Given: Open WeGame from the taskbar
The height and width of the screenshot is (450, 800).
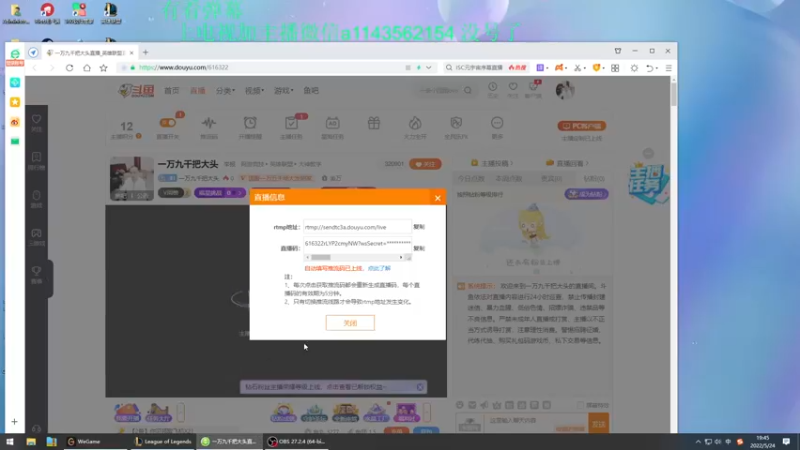Looking at the screenshot, I should click(x=95, y=441).
